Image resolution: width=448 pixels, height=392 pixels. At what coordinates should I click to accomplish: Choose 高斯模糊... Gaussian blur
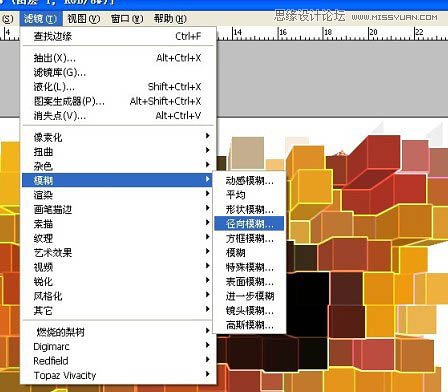pyautogui.click(x=249, y=325)
